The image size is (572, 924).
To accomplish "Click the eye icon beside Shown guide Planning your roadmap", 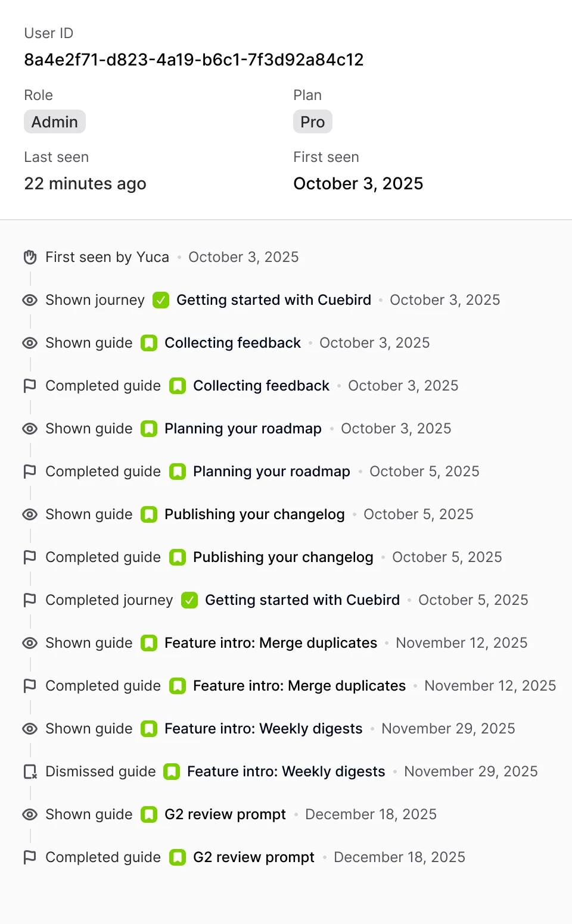I will [30, 429].
